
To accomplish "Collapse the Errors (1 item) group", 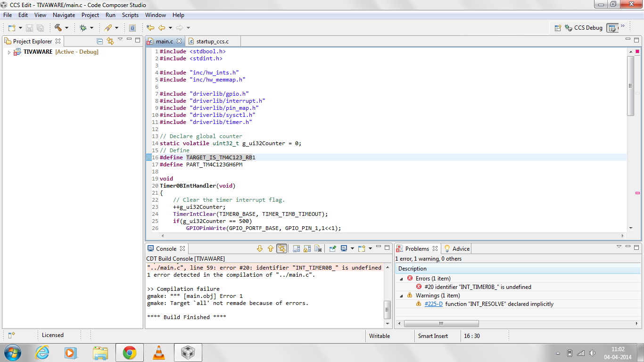I will point(402,279).
